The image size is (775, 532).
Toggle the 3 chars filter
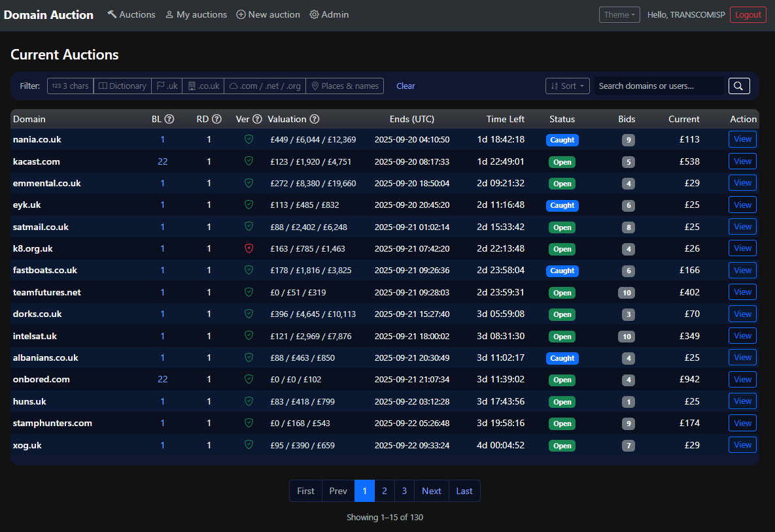(x=71, y=86)
